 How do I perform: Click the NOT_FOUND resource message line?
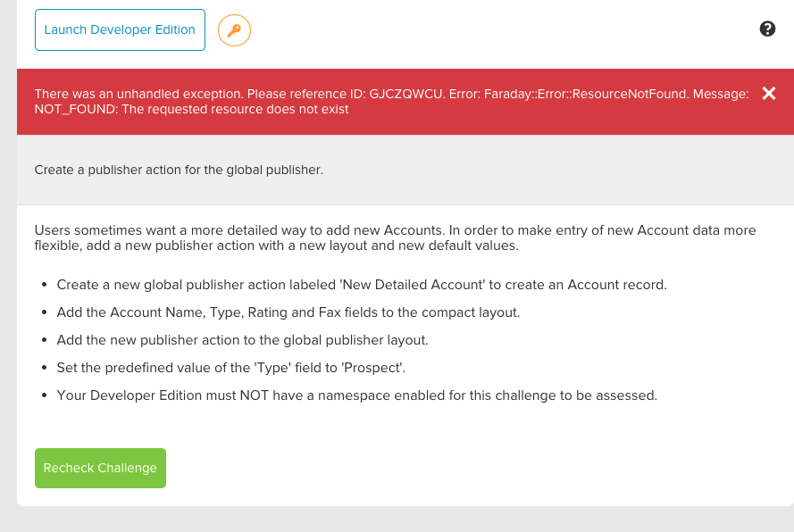tap(191, 109)
